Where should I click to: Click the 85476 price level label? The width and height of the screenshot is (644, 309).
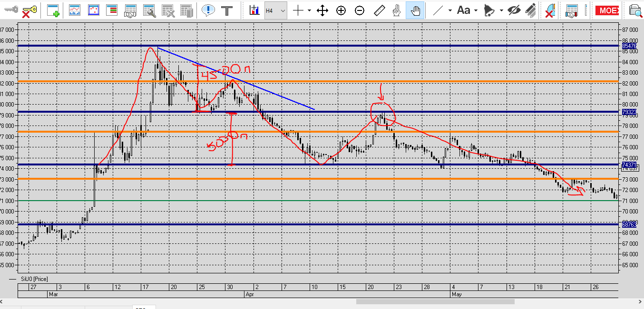tap(629, 46)
